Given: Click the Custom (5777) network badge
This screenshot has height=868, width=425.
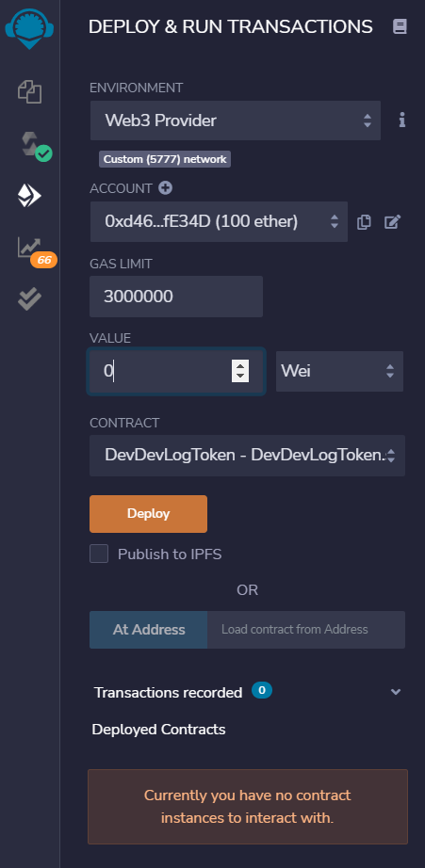Looking at the screenshot, I should point(165,159).
